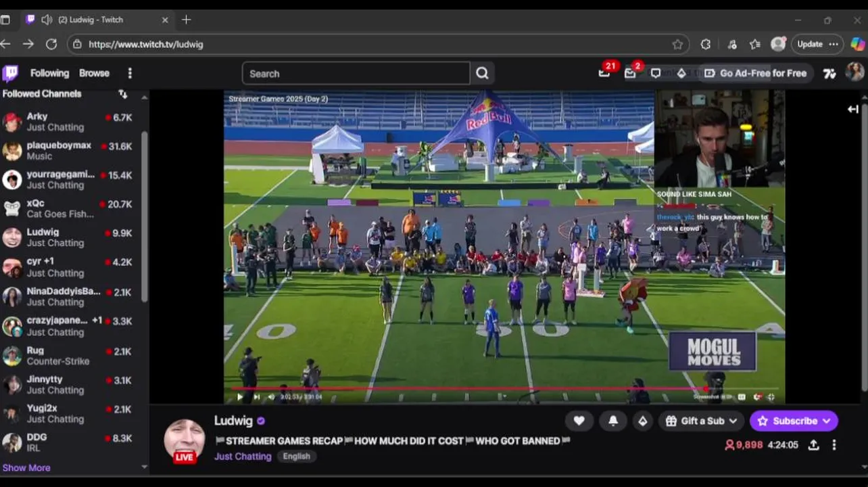
Task: Open the Yugi2x channel in the sidebar
Action: click(73, 413)
